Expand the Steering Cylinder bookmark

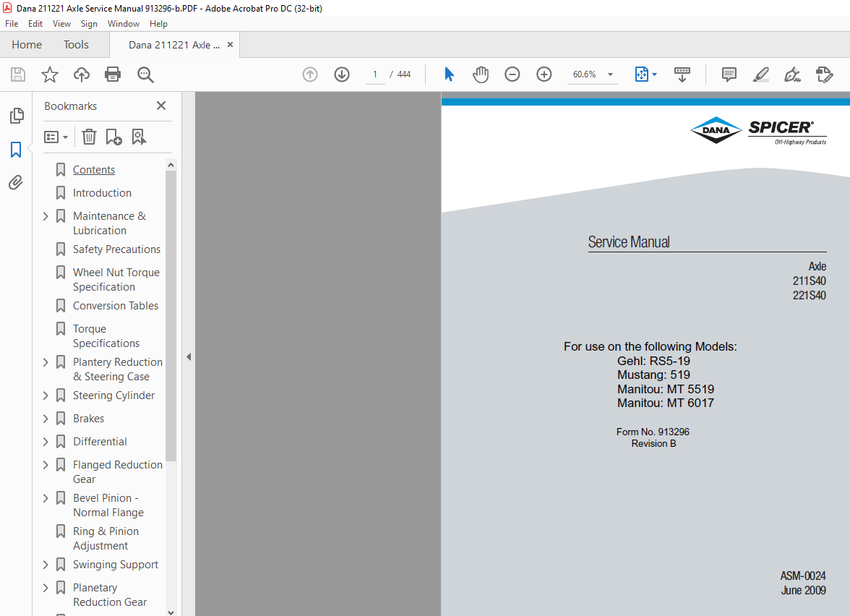tap(46, 396)
